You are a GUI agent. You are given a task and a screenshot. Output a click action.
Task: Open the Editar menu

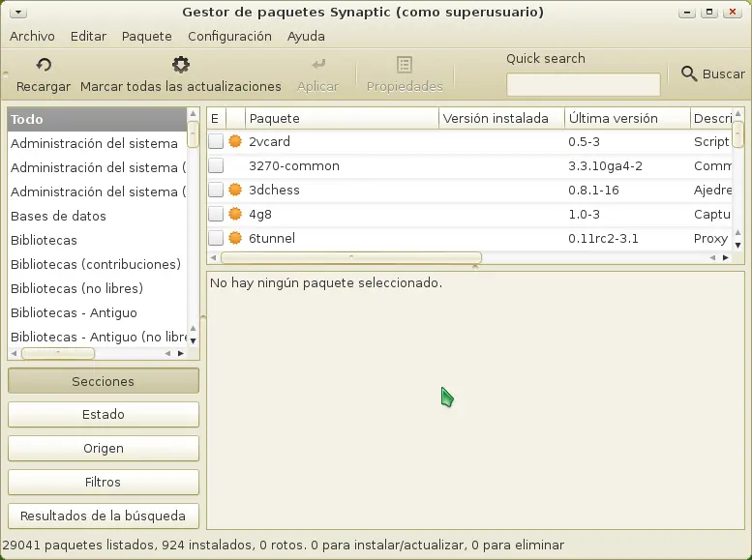coord(88,37)
